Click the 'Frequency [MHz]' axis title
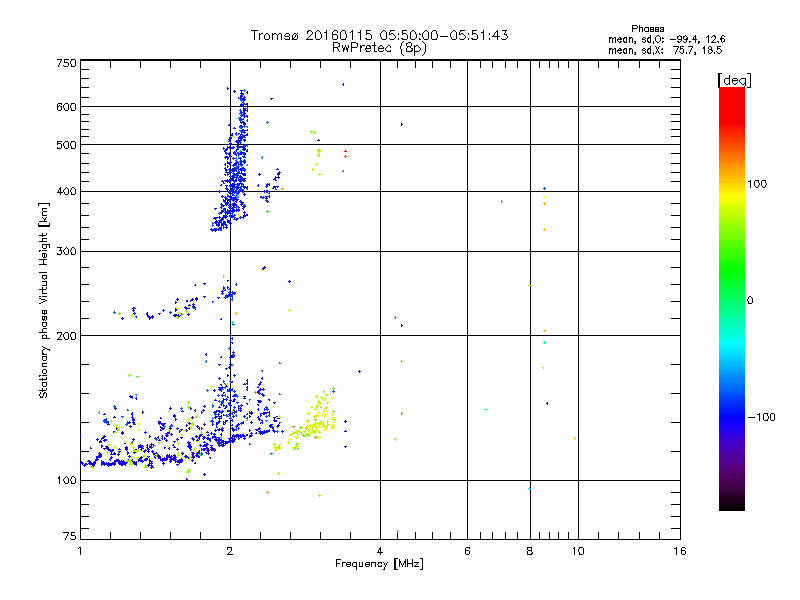This screenshot has height=600, width=800. pos(379,564)
